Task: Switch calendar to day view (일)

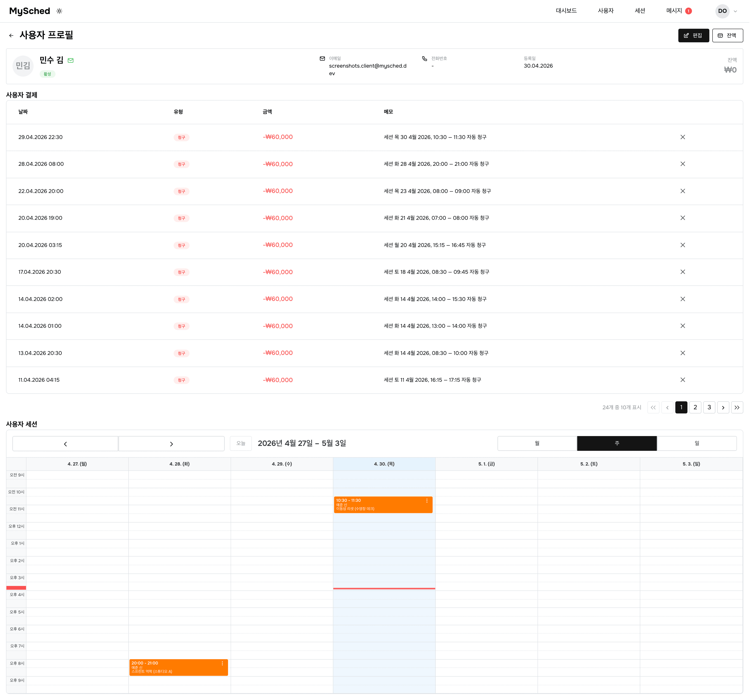Action: (x=696, y=444)
